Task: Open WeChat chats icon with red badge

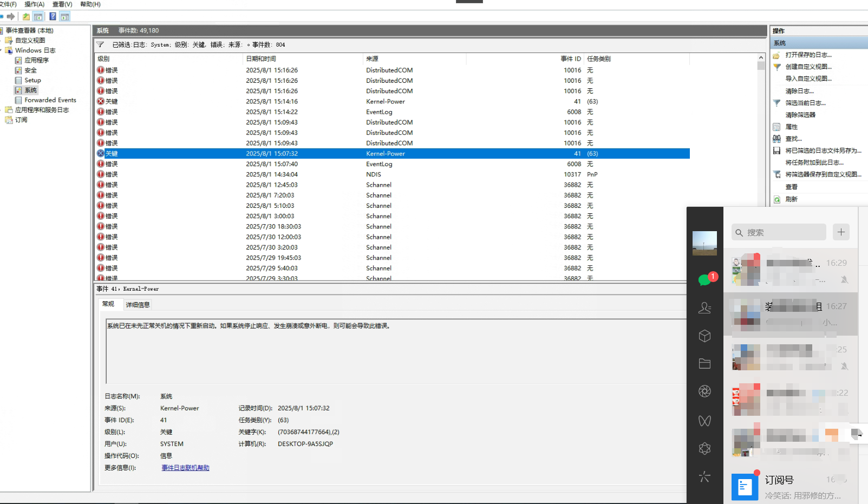Action: coord(704,280)
